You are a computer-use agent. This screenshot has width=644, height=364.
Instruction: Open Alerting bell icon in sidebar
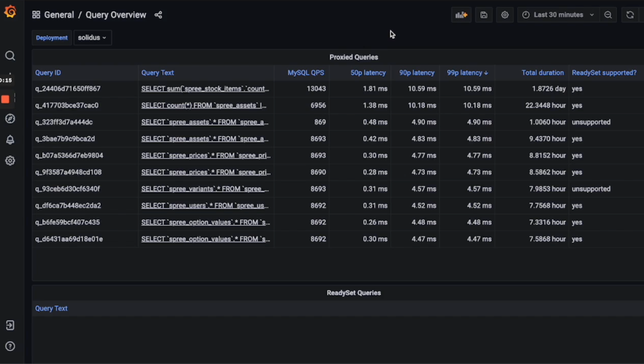pyautogui.click(x=10, y=140)
